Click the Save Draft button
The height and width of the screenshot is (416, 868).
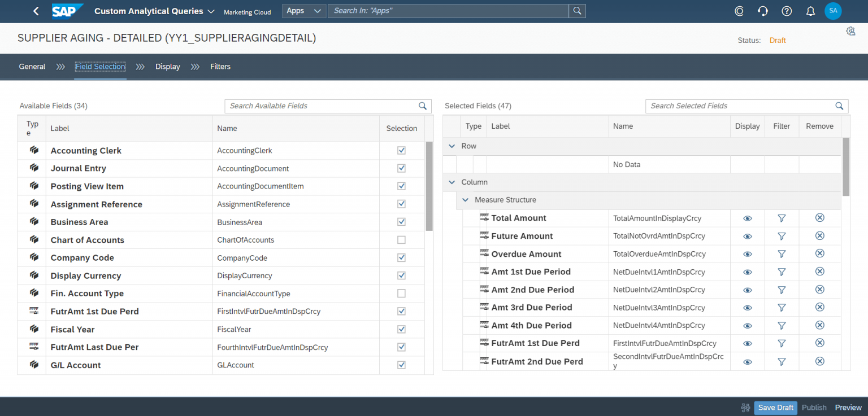775,407
